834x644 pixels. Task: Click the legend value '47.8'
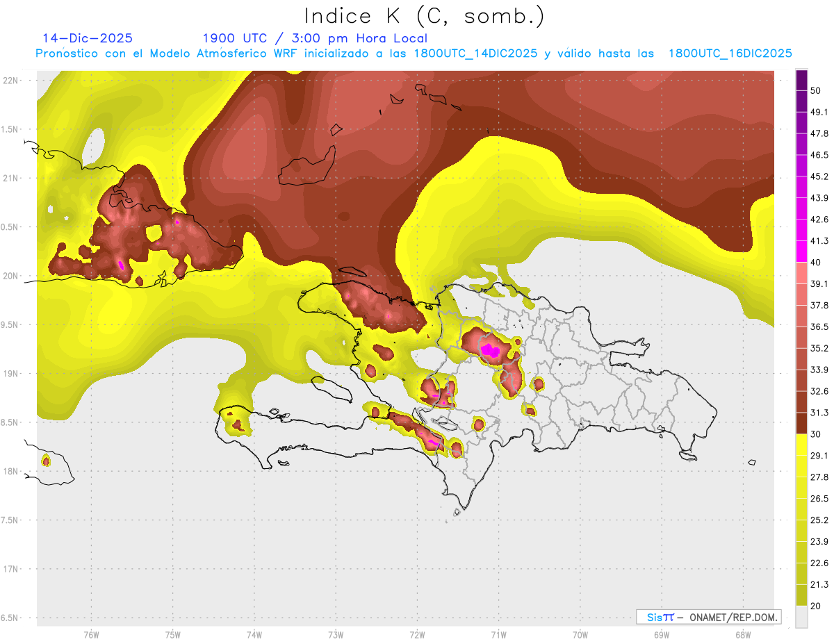819,133
